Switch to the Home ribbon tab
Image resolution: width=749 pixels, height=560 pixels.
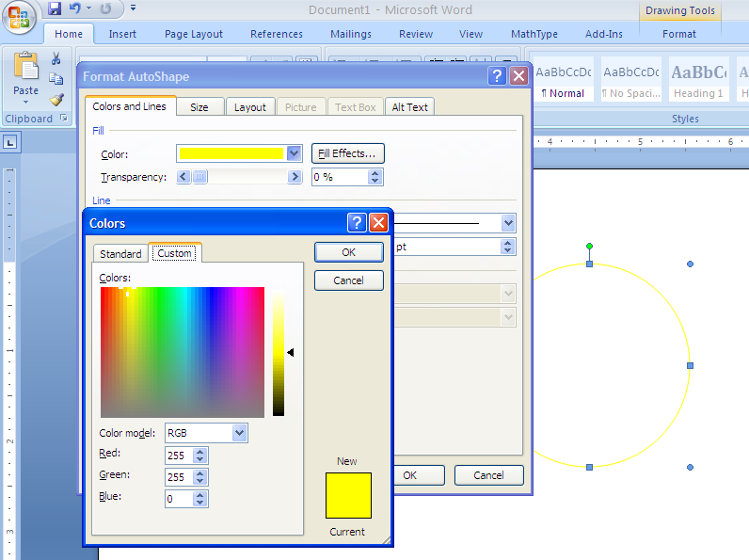(x=69, y=34)
